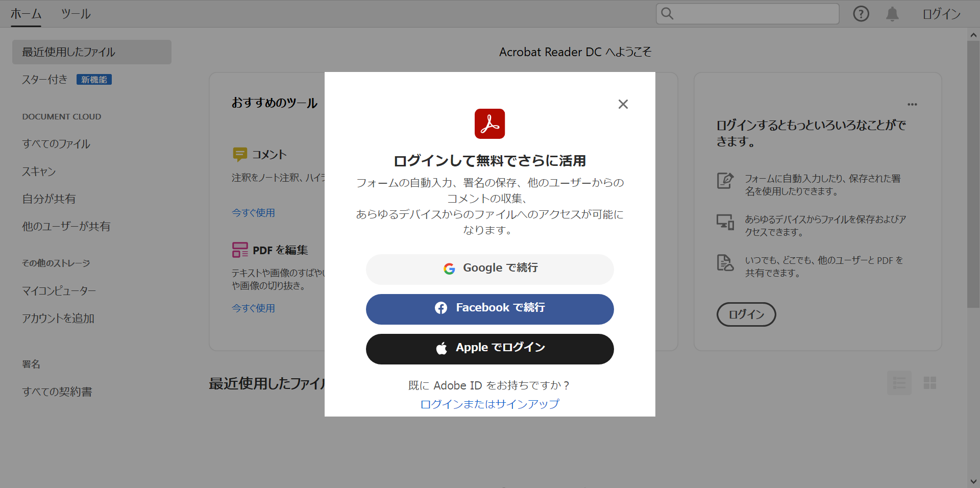Click the form auto-fill icon
The width and height of the screenshot is (980, 488).
pos(725,180)
